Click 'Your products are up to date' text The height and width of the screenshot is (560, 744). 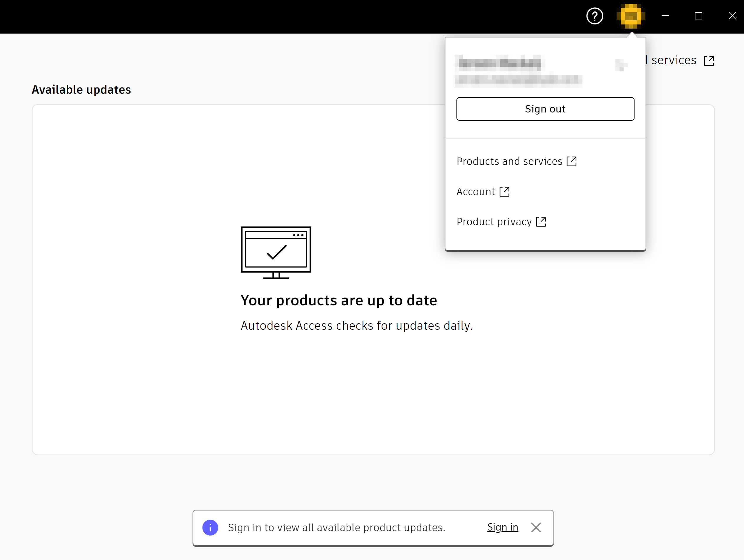(339, 300)
